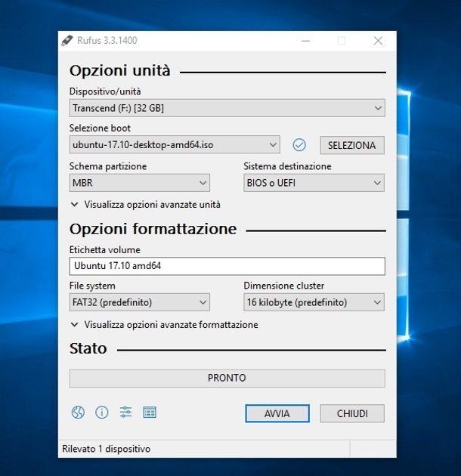Start writing with the AVVIA button
The height and width of the screenshot is (476, 461).
coord(277,413)
